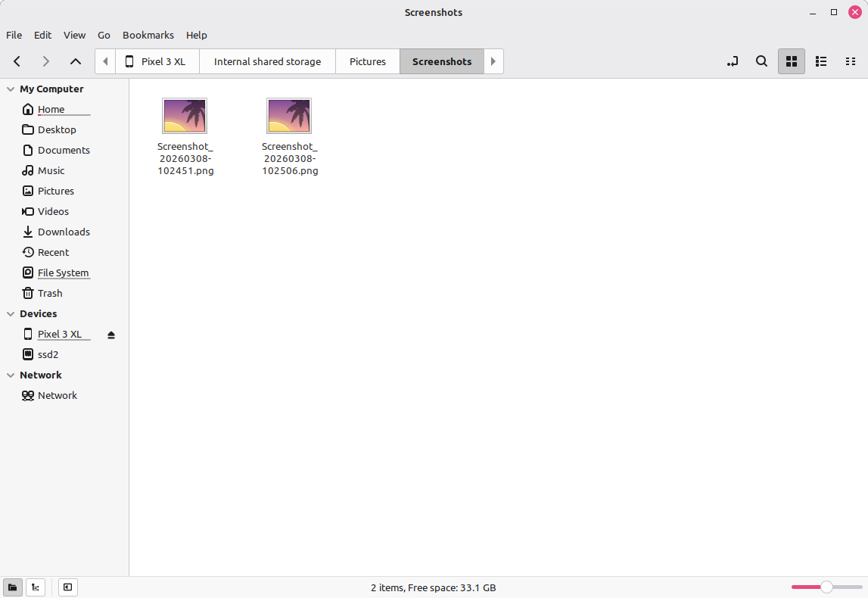Show treeview in sidebar icon
This screenshot has width=868, height=598.
pyautogui.click(x=35, y=587)
